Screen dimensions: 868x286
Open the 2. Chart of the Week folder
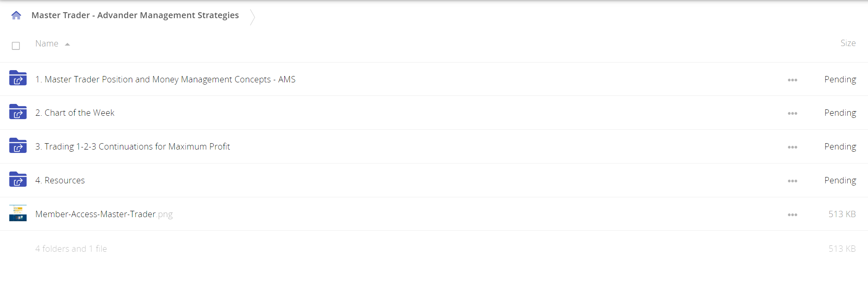pos(75,113)
